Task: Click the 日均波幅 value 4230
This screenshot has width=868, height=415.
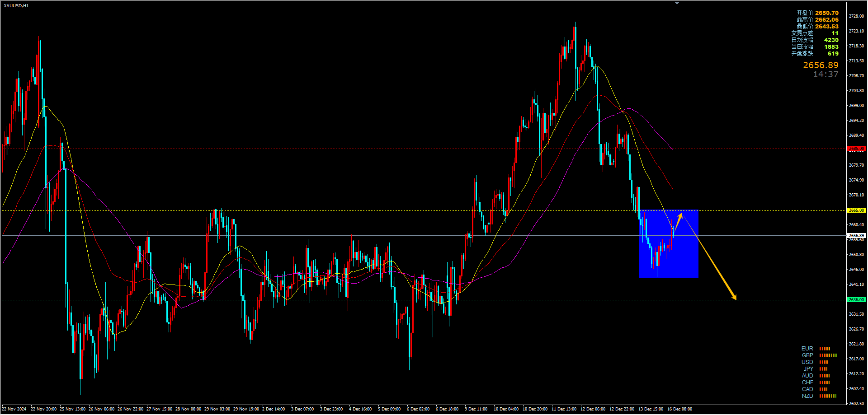Action: [x=831, y=40]
